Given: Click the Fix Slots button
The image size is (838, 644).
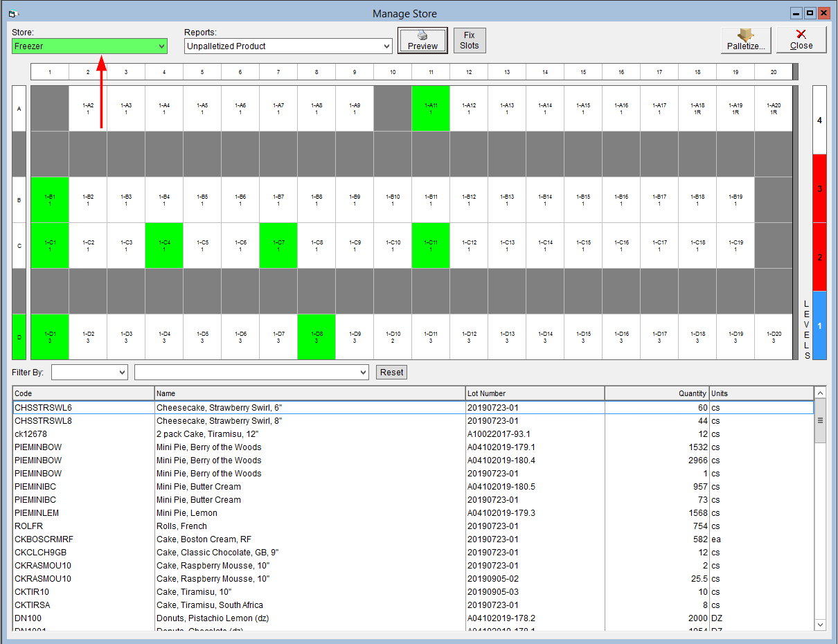Looking at the screenshot, I should [470, 40].
